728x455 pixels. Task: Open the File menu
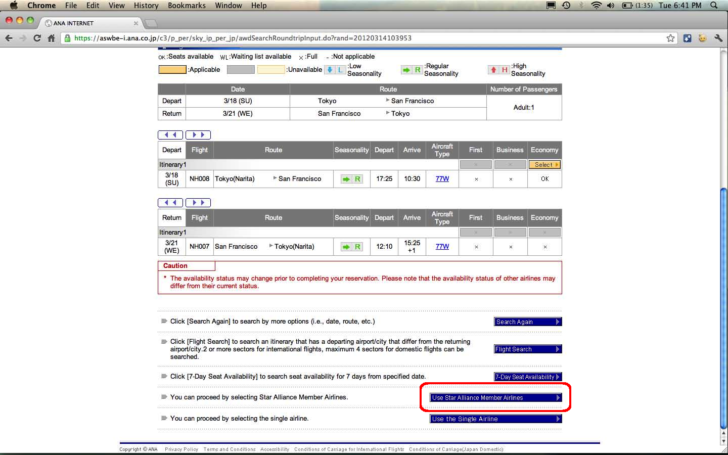[71, 6]
